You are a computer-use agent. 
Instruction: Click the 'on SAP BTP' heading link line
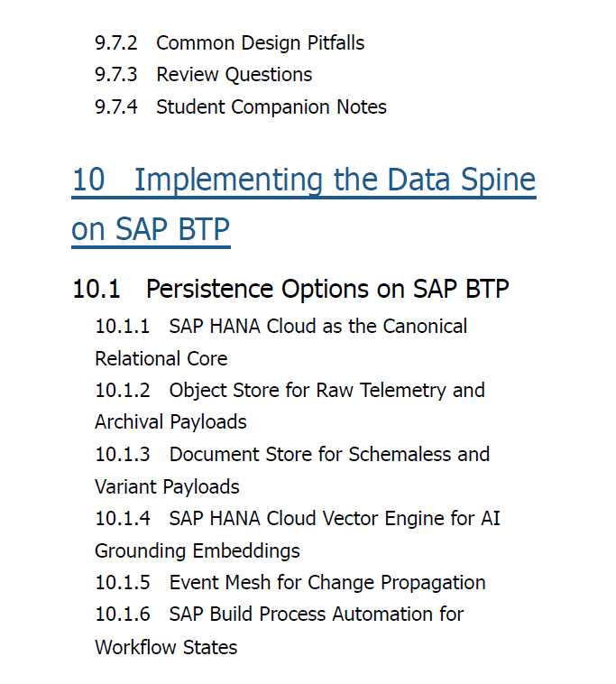point(151,230)
